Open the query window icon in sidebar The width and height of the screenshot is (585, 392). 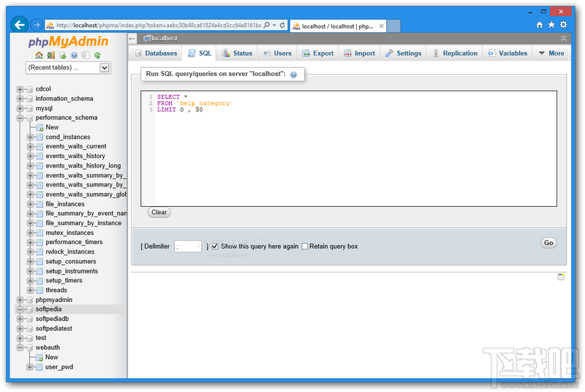(63, 55)
